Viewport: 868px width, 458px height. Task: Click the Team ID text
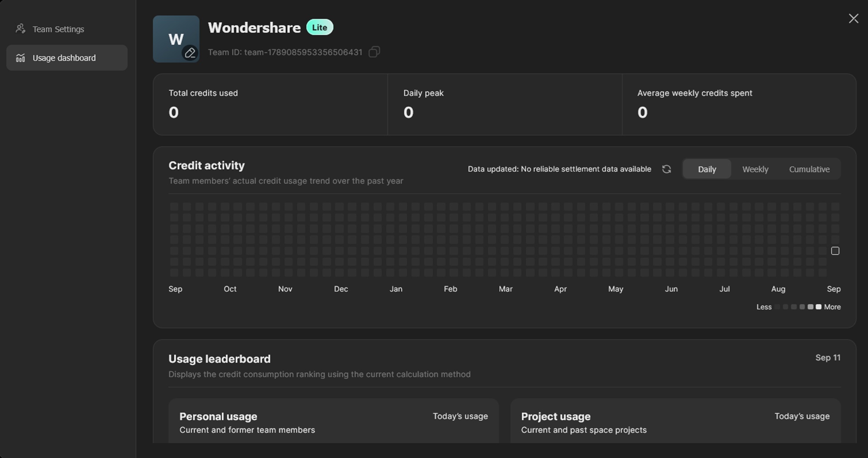[x=285, y=52]
